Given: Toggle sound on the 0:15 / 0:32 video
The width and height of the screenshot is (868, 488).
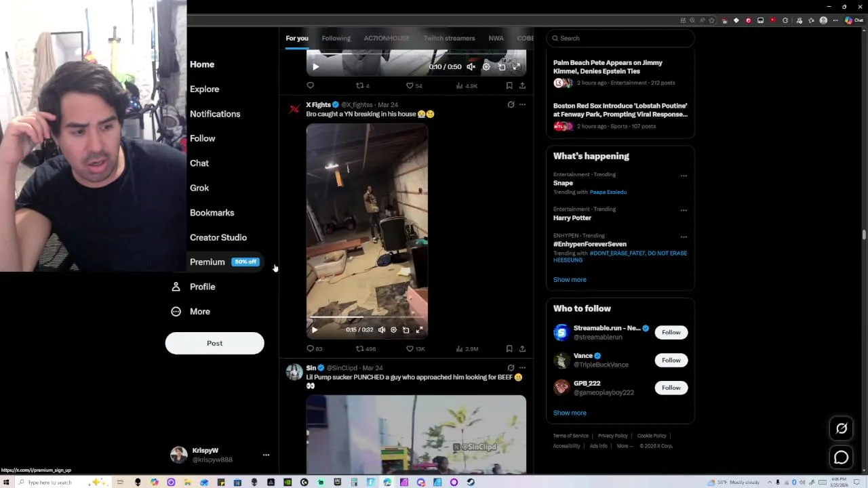Looking at the screenshot, I should pos(382,330).
